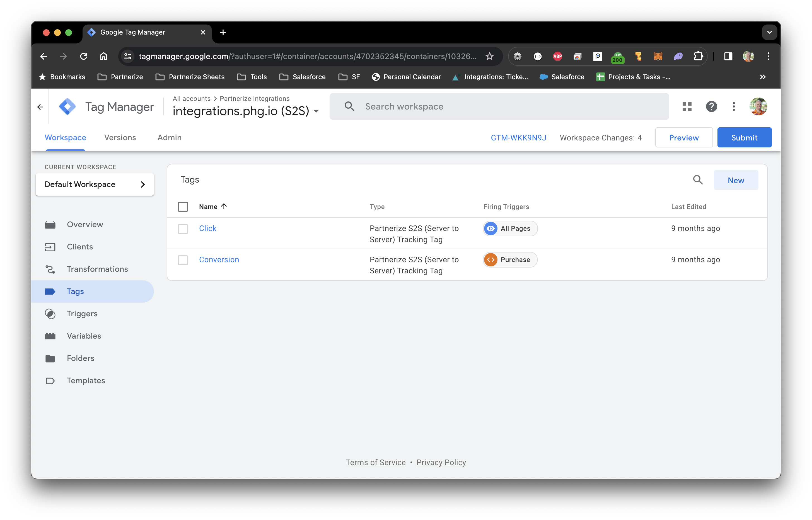Open Chrome extensions puzzle icon
The height and width of the screenshot is (520, 812).
coord(698,56)
